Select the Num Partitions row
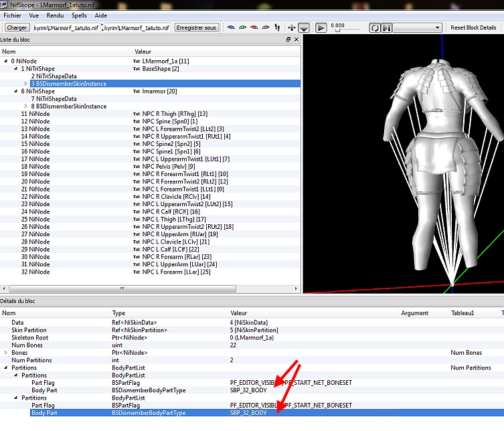The width and height of the screenshot is (504, 431). [251, 360]
